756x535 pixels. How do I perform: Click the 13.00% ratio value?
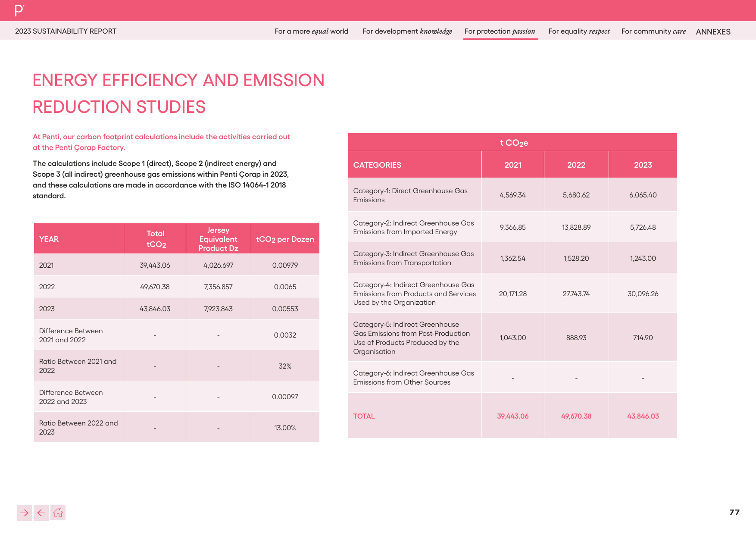[x=285, y=428]
